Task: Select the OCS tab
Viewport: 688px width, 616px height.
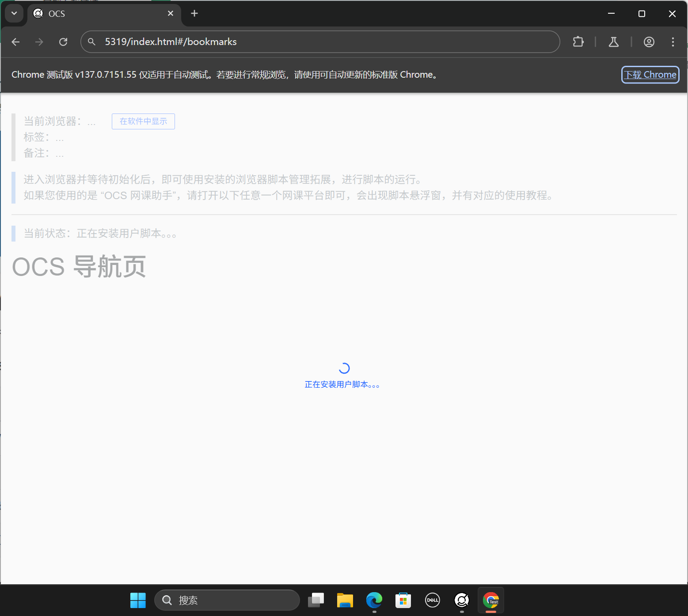Action: (x=104, y=14)
